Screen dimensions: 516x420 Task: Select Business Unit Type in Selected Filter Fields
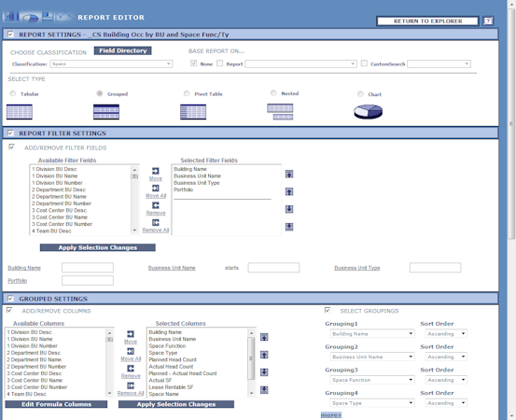coord(197,183)
